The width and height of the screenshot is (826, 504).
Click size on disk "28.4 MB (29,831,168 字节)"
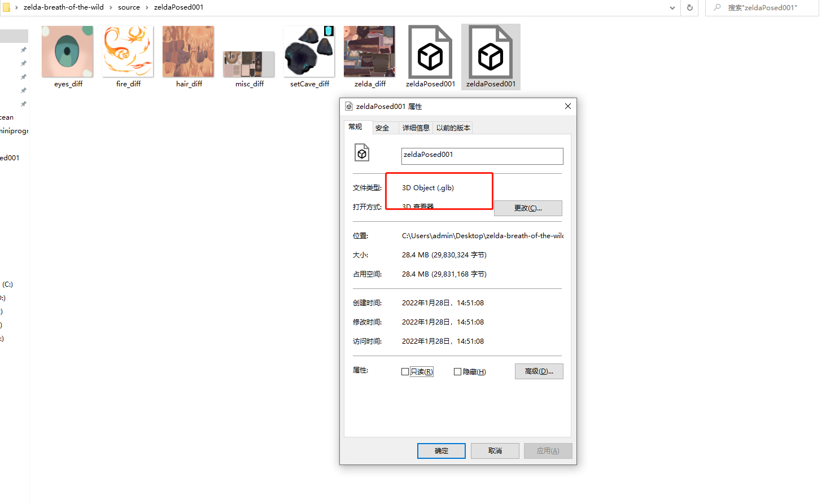tap(444, 274)
